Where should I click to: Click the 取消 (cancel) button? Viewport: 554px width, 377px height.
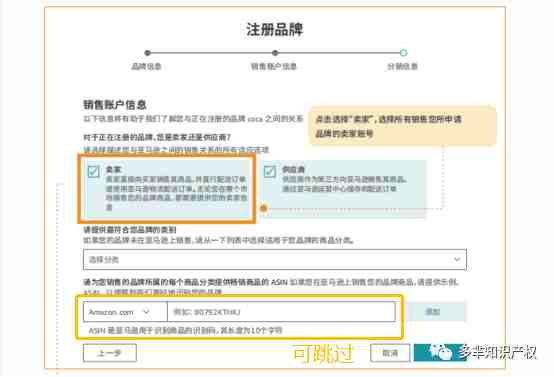pyautogui.click(x=390, y=353)
